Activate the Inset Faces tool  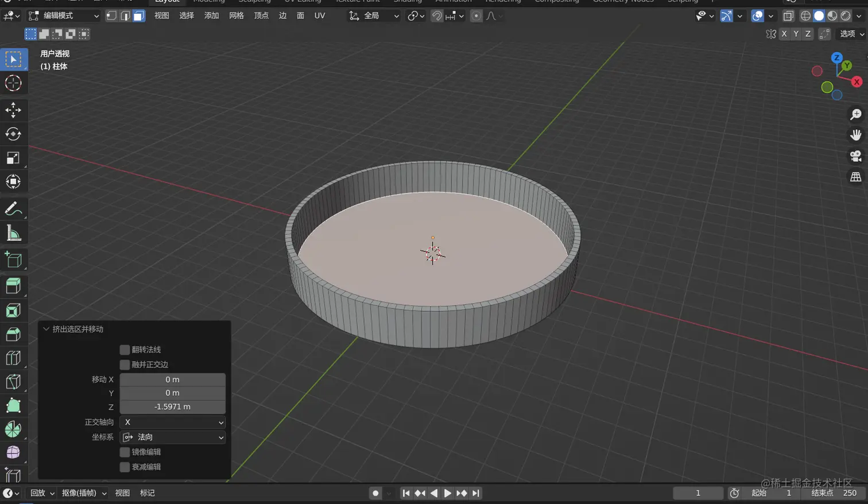point(13,310)
